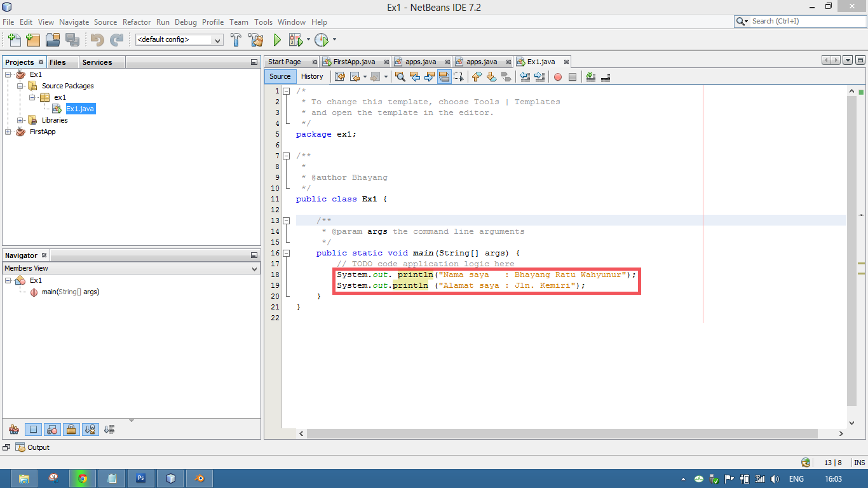Switch to the apps.java tab
868x488 pixels.
coord(421,62)
